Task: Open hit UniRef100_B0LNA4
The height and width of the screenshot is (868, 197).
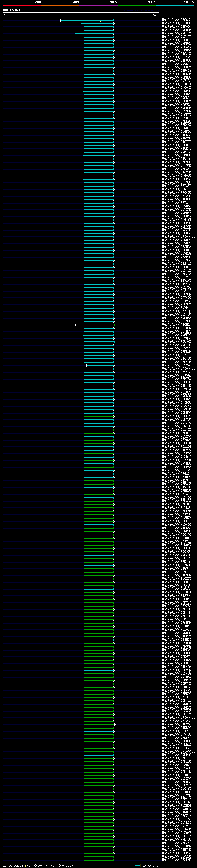Action: pos(177,30)
